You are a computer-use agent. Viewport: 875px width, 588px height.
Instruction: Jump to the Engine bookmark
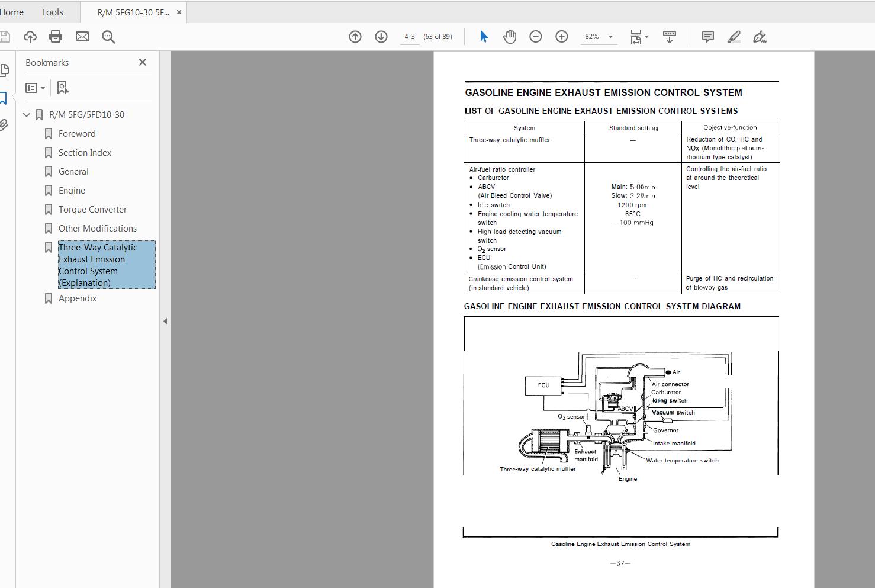(x=72, y=191)
